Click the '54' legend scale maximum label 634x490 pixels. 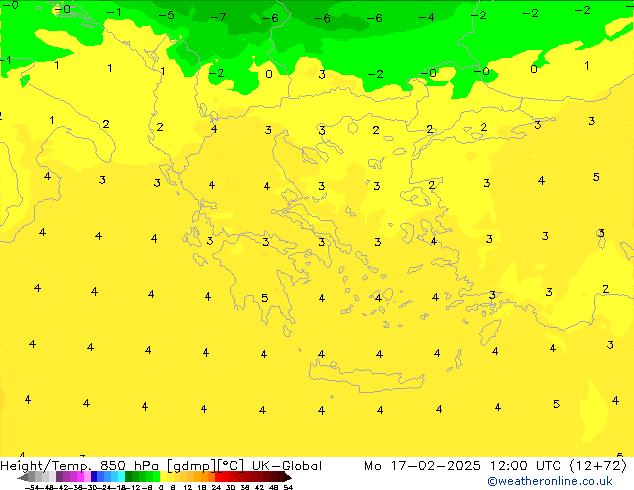[287, 488]
